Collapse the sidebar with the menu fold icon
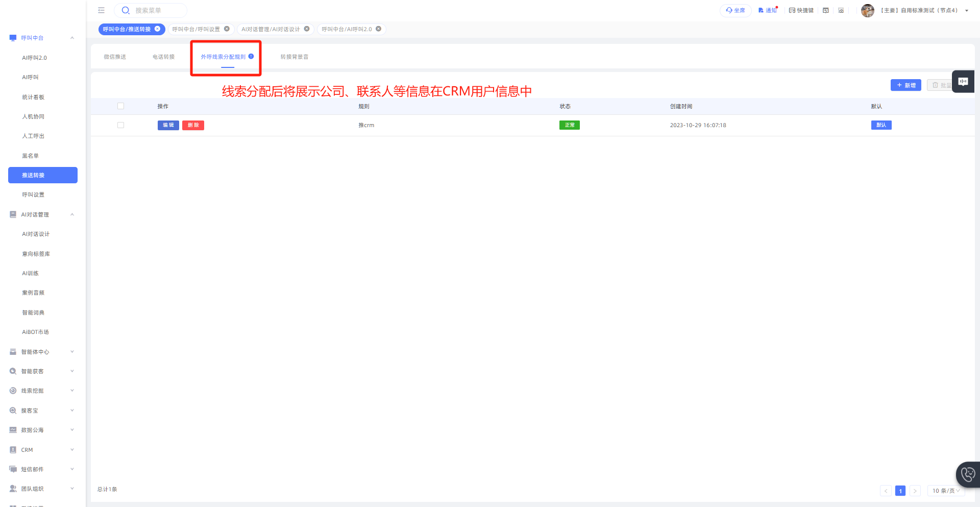Viewport: 980px width, 507px height. [x=101, y=10]
